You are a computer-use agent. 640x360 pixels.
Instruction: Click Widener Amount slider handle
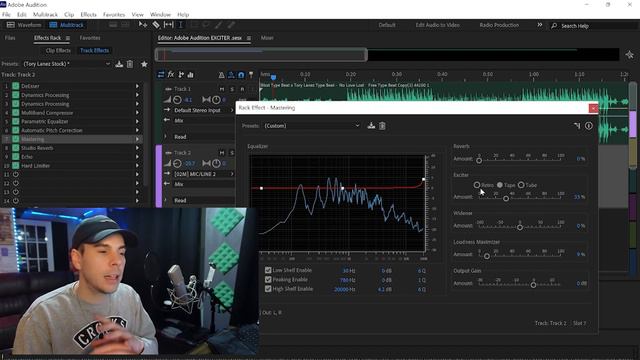[520, 227]
